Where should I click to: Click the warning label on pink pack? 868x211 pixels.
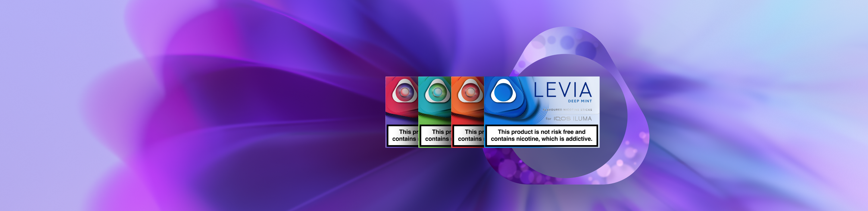(x=403, y=135)
